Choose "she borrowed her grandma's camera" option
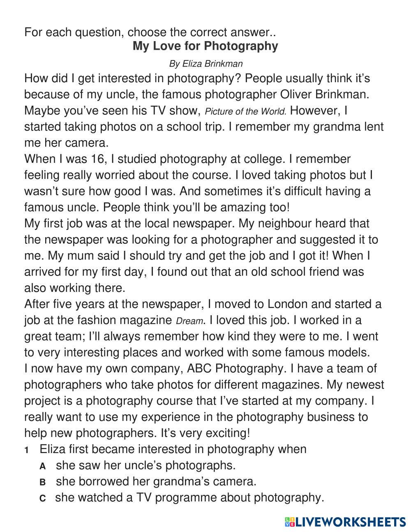The image size is (411, 532). pyautogui.click(x=156, y=481)
